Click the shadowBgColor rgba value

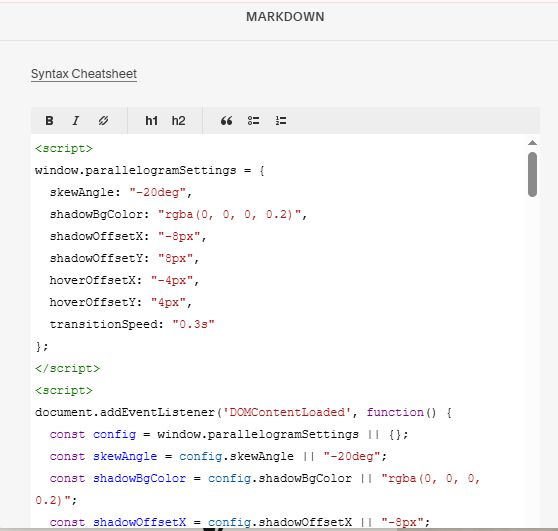pyautogui.click(x=230, y=215)
